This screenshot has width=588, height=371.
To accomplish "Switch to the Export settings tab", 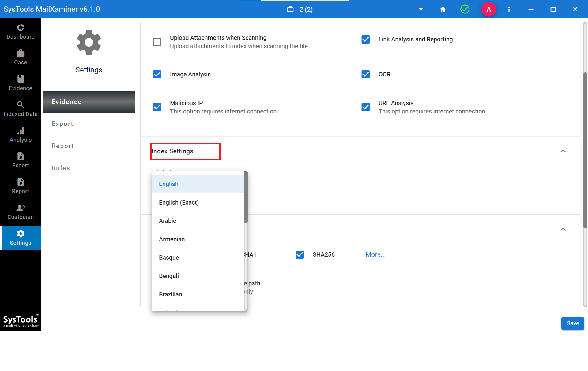I will click(x=62, y=124).
